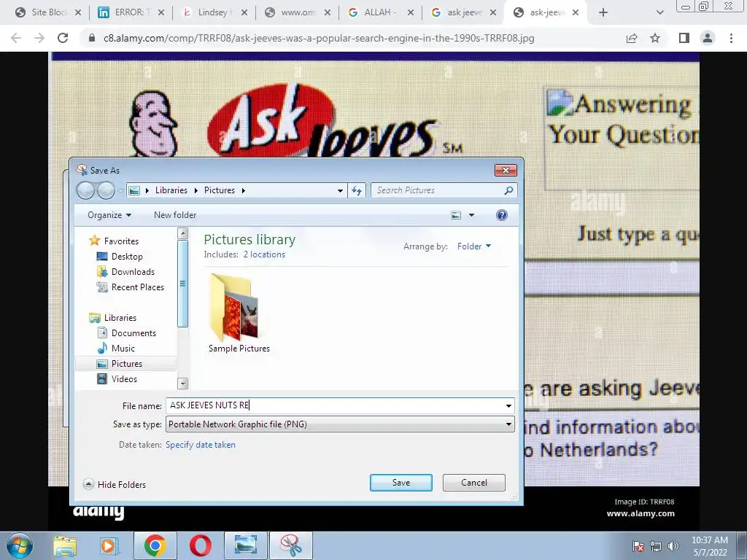Select Pictures library in navigation pane
This screenshot has width=747, height=560.
click(x=126, y=363)
